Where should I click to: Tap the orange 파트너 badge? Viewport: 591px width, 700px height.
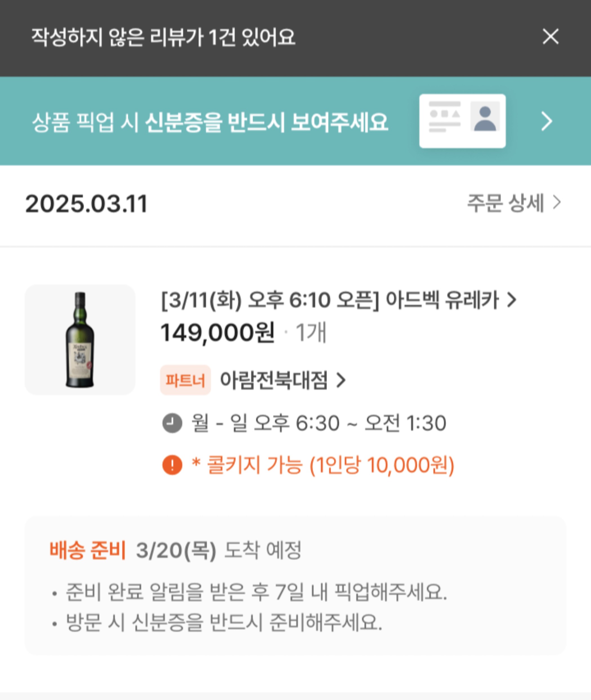point(185,380)
